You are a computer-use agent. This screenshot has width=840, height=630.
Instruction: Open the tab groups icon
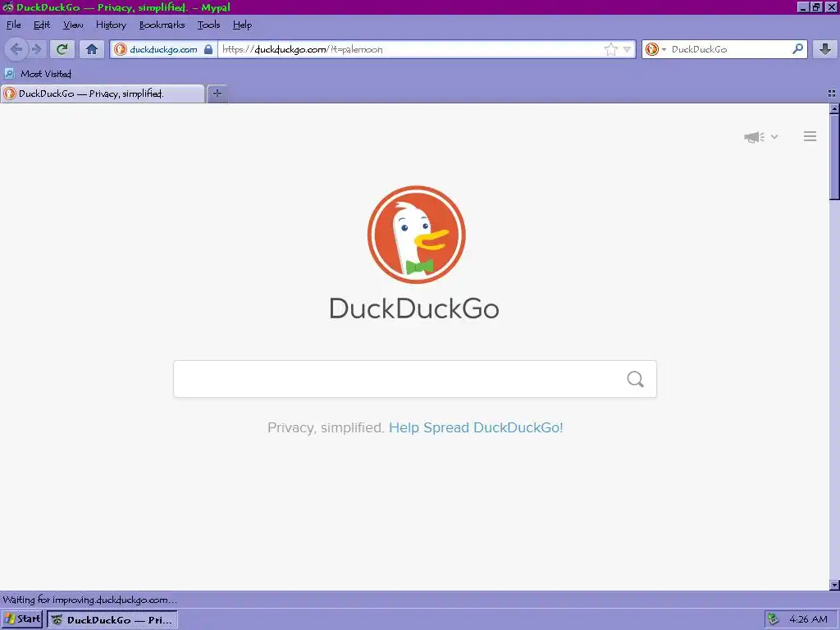(x=832, y=94)
